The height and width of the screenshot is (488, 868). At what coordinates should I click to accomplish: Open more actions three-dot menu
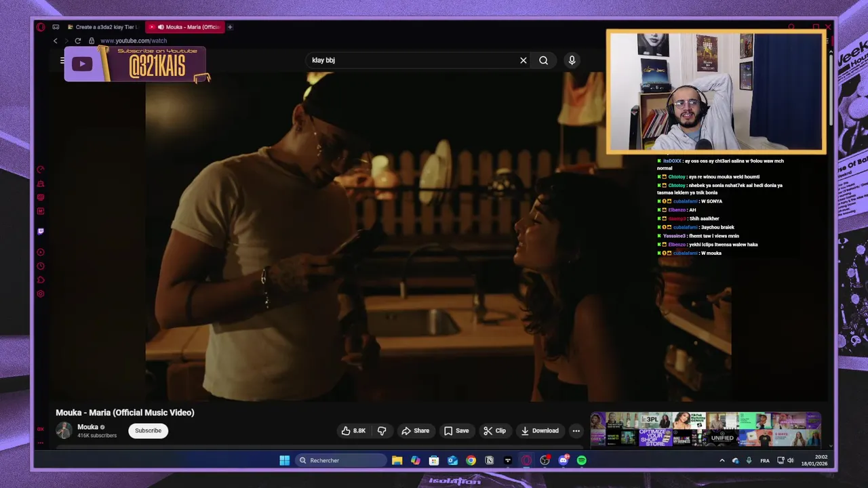(x=576, y=430)
